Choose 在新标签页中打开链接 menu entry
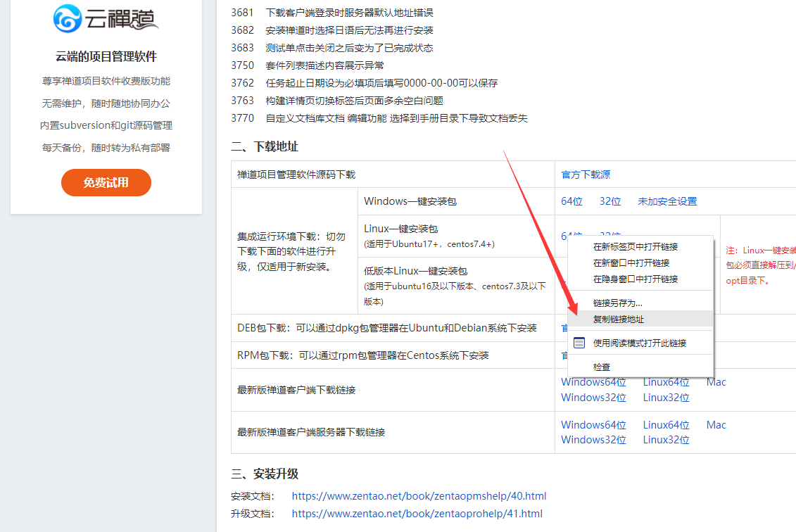Screen dimensions: 796x532 point(635,247)
